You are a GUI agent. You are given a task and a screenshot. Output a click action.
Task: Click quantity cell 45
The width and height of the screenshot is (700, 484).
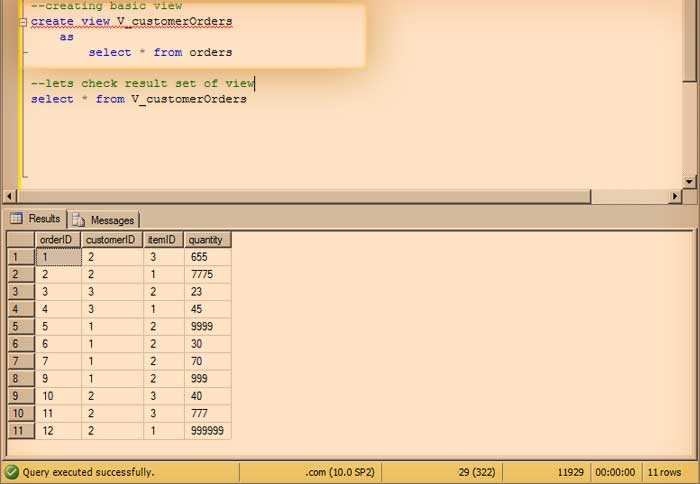click(208, 309)
